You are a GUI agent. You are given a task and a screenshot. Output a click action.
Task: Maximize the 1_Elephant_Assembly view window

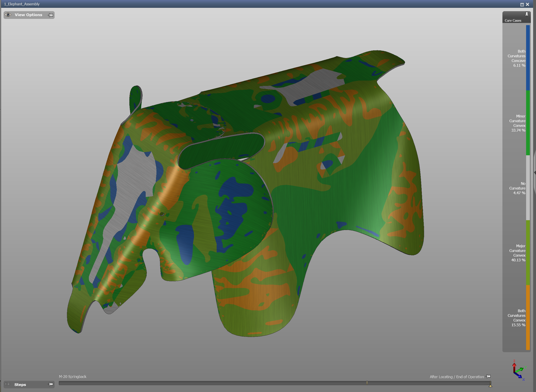pyautogui.click(x=522, y=4)
